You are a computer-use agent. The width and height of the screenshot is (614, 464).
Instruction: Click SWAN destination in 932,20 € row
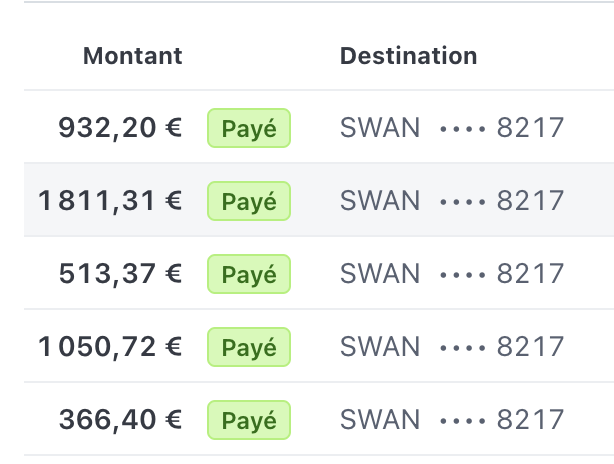coord(380,128)
